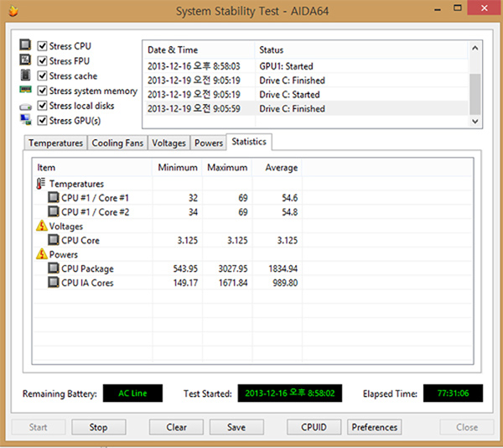The height and width of the screenshot is (448, 503).
Task: Click the Status column header in log
Action: pyautogui.click(x=362, y=49)
